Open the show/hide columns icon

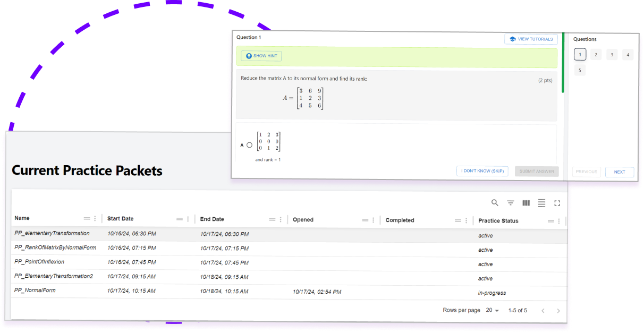526,203
